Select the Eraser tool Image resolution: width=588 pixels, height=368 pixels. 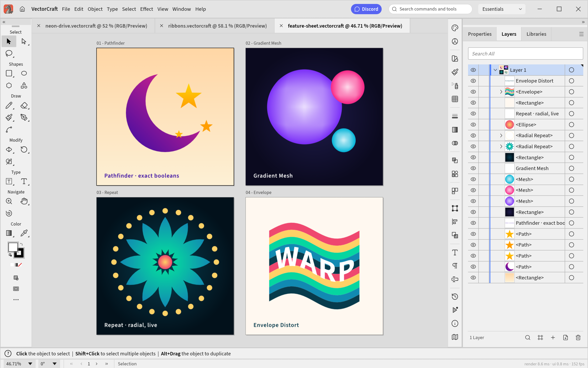pos(24,105)
